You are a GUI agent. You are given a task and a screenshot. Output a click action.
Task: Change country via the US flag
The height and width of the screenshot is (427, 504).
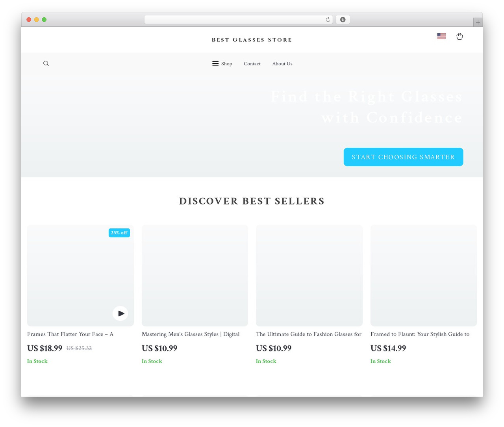click(441, 36)
